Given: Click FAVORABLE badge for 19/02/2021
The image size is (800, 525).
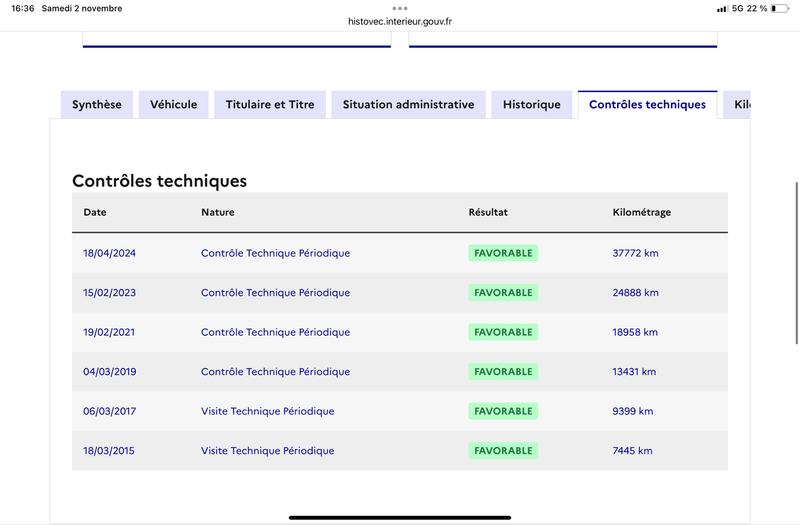Looking at the screenshot, I should tap(503, 332).
